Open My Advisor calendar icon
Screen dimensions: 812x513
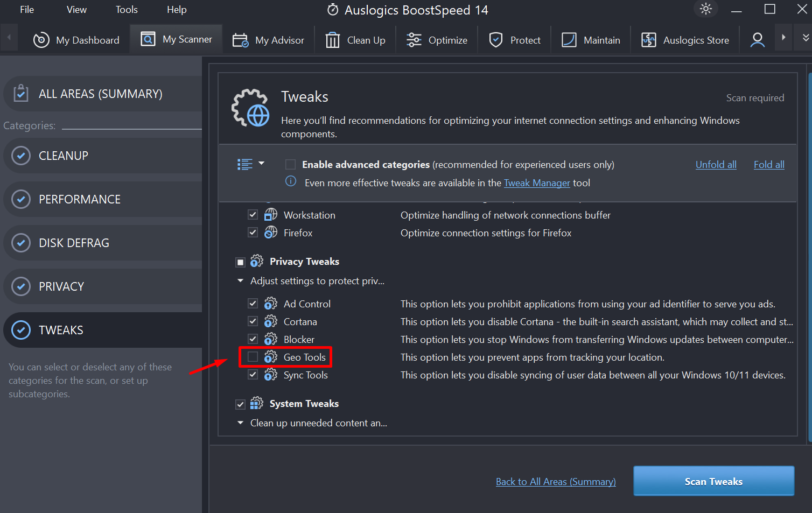point(240,40)
